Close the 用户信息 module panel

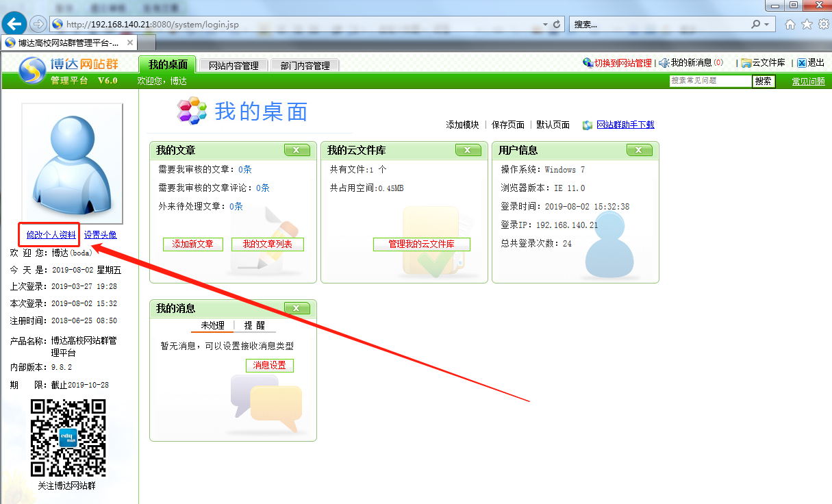click(x=639, y=150)
